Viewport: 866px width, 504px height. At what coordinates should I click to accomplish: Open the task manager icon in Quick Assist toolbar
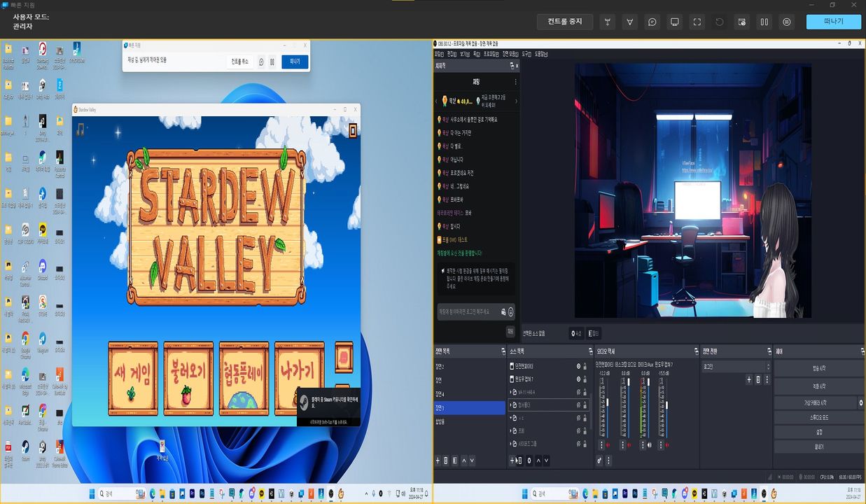tap(742, 22)
